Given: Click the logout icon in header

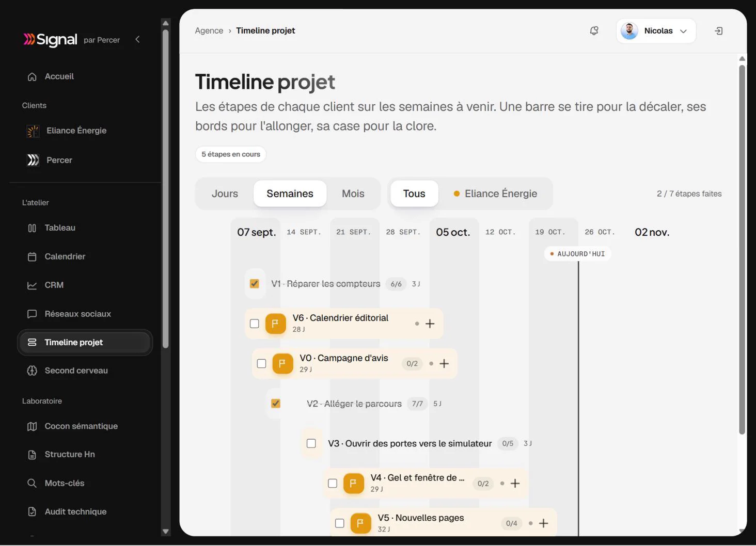Looking at the screenshot, I should pyautogui.click(x=718, y=31).
